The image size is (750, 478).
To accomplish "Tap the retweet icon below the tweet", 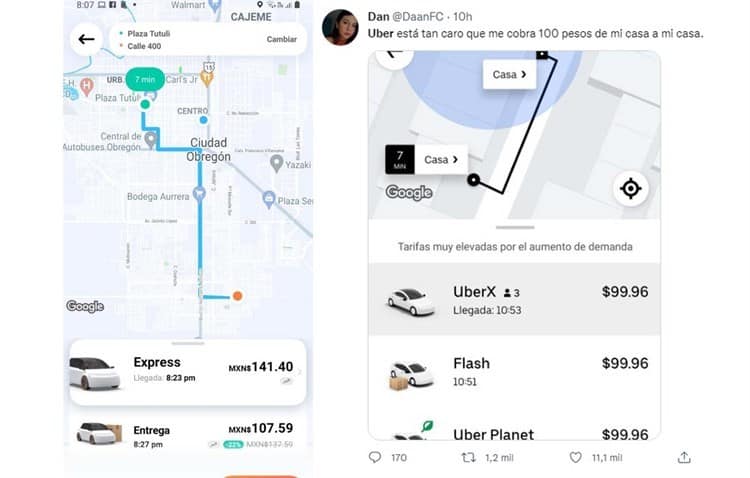I will (x=468, y=457).
